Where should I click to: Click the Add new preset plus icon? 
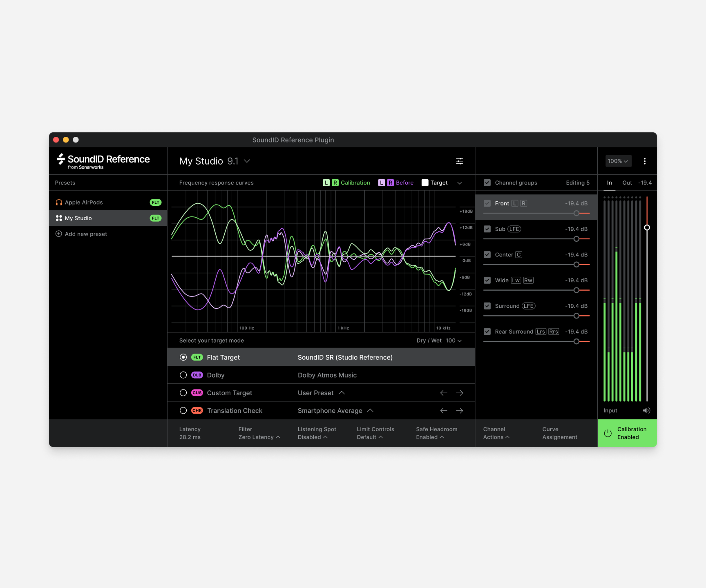(x=58, y=234)
